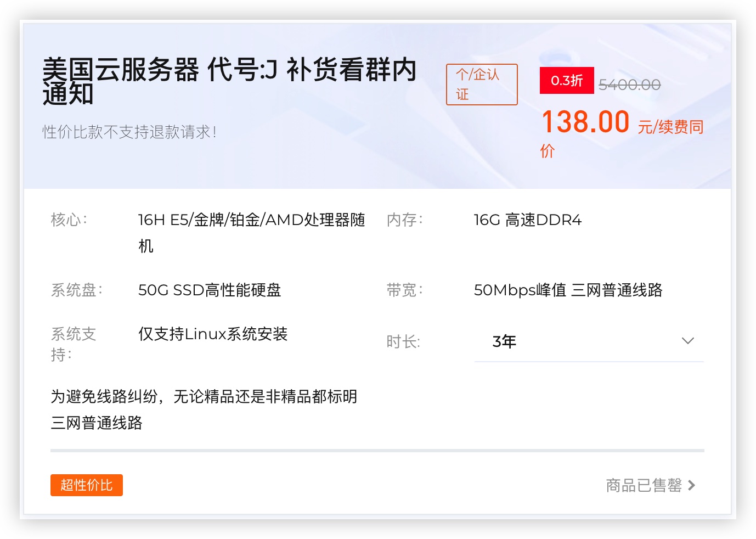Click the 138.00 current price

pyautogui.click(x=585, y=121)
